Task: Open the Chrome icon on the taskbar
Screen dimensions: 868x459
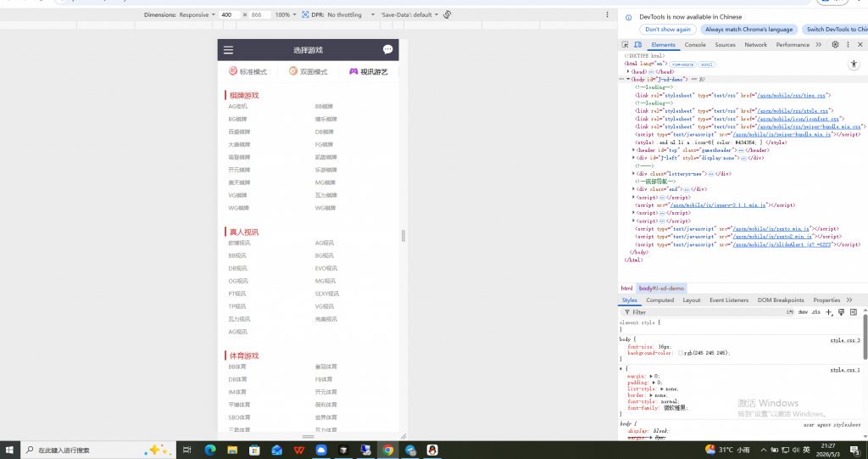Action: coord(387,451)
